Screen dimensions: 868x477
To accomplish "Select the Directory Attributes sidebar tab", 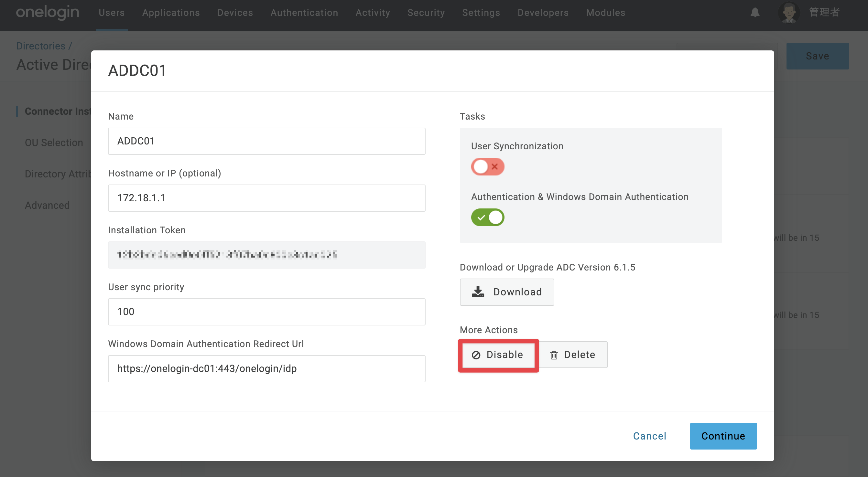I will click(58, 174).
